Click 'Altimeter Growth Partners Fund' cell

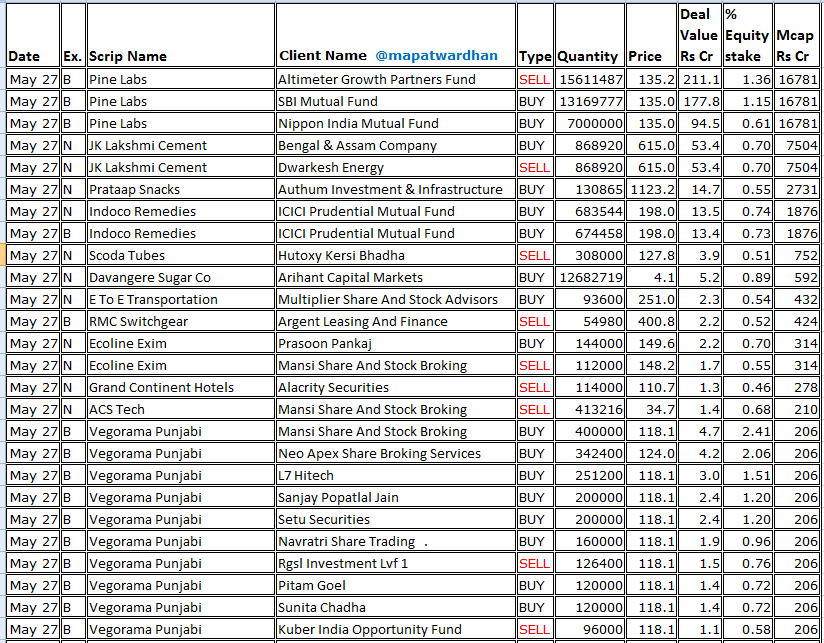click(396, 79)
